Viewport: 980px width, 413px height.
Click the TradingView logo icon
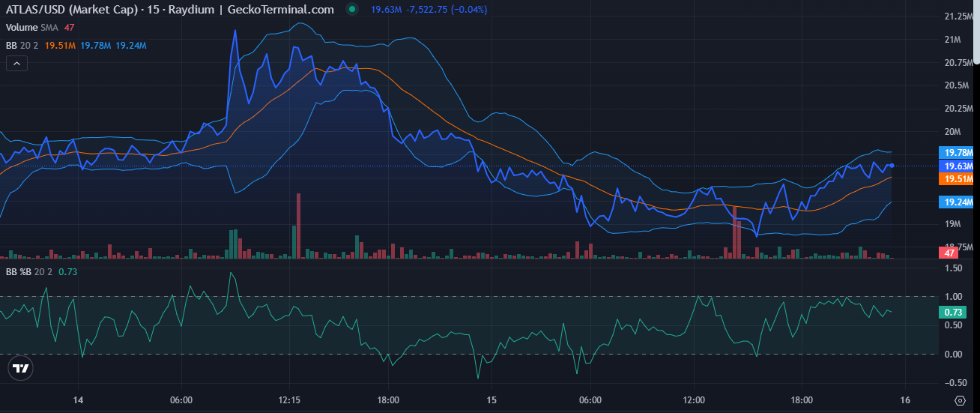21,368
